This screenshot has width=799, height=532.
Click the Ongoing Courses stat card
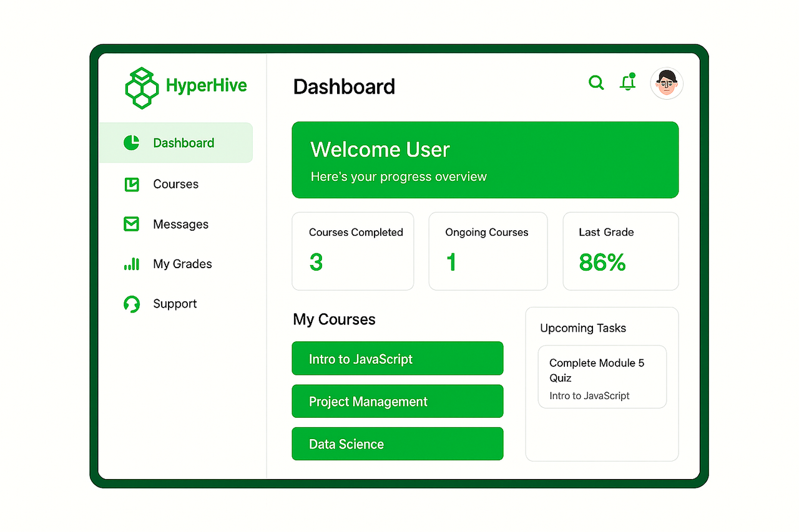[x=488, y=251]
